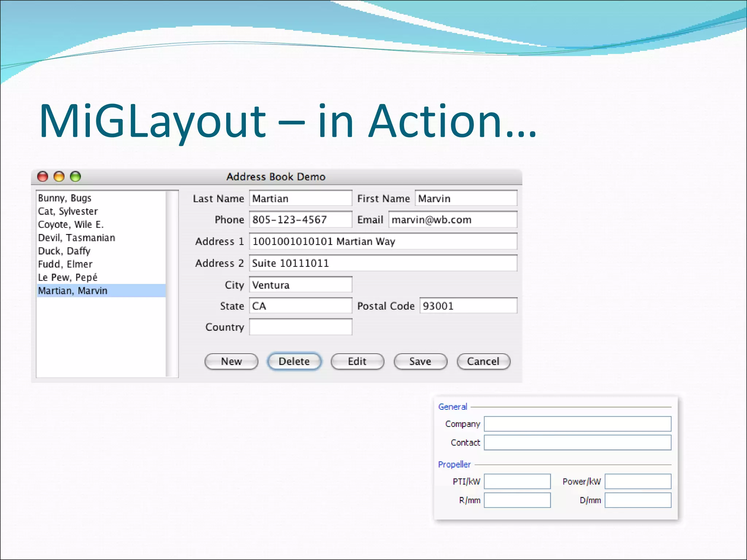747x560 pixels.
Task: Click the New button
Action: (231, 361)
